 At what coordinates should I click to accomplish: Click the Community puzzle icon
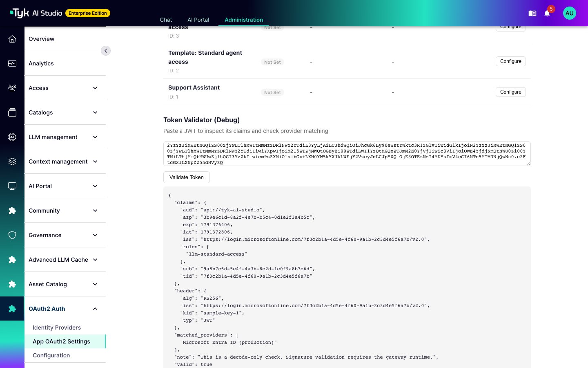12,211
